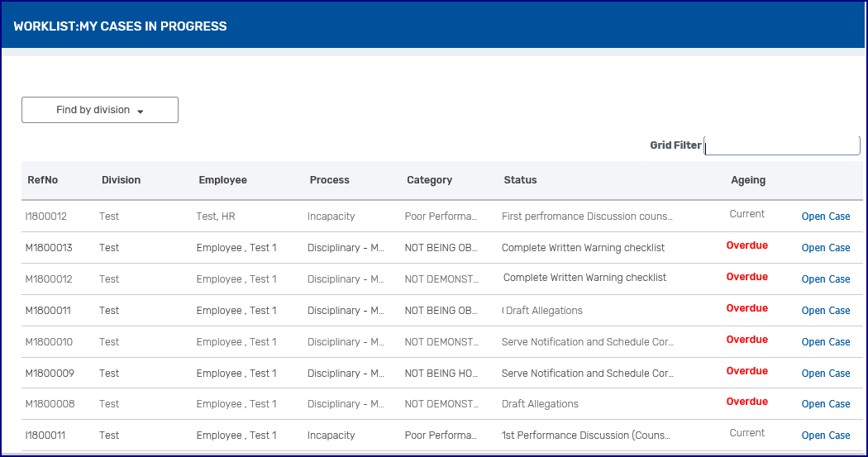Image resolution: width=868 pixels, height=457 pixels.
Task: Open Case for RefNo I1800011
Action: point(825,436)
